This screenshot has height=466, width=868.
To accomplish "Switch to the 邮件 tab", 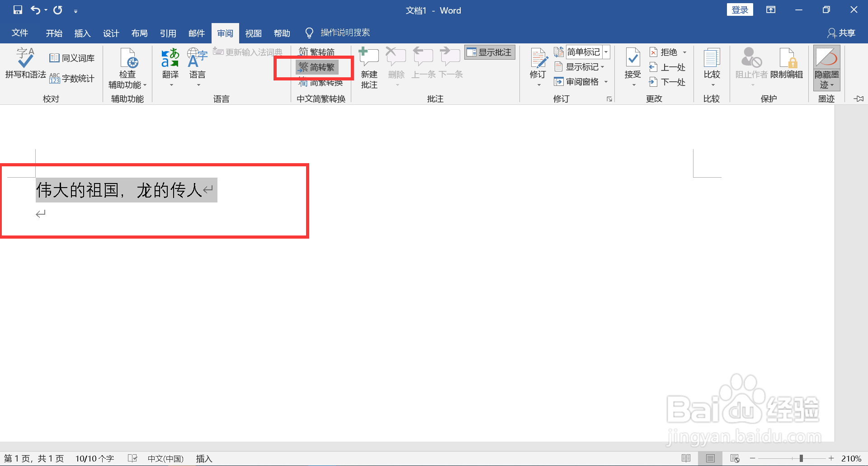I will [x=196, y=33].
